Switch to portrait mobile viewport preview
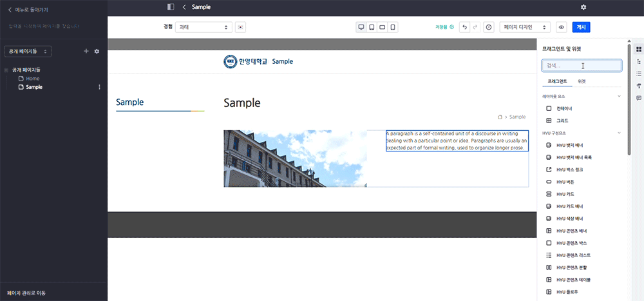 [392, 27]
